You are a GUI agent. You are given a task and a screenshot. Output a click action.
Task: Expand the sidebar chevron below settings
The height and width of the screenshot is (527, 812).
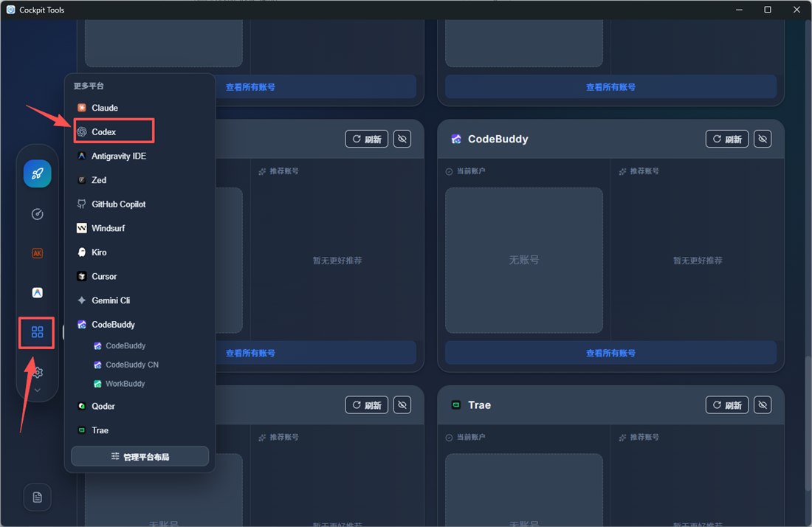pyautogui.click(x=38, y=390)
